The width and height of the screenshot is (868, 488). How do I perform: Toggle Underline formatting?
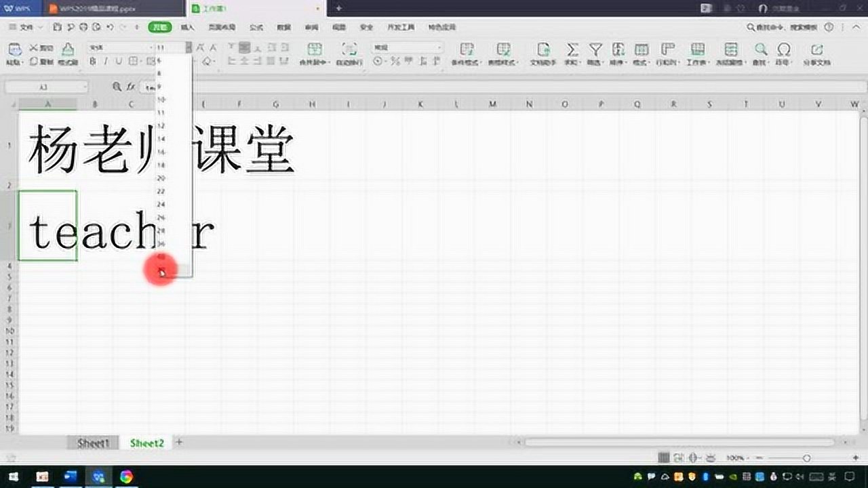[119, 62]
